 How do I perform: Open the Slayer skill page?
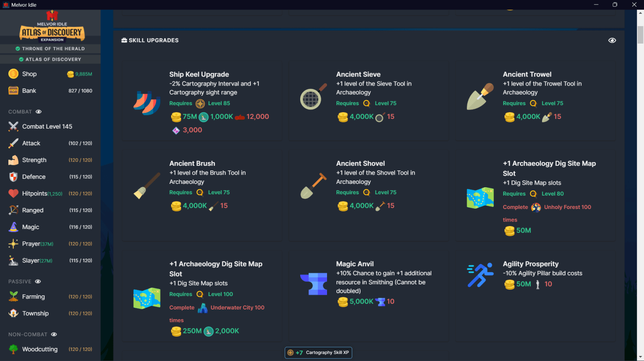click(x=30, y=260)
